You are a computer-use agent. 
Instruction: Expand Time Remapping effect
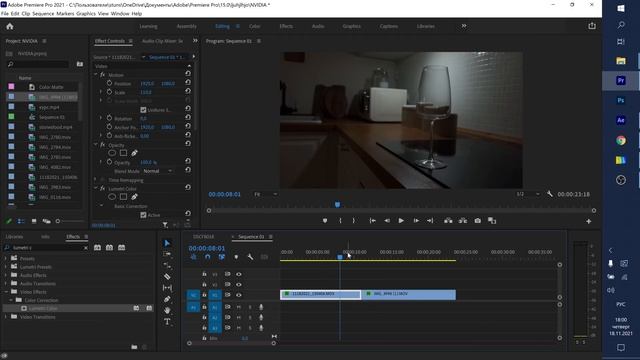[96, 180]
